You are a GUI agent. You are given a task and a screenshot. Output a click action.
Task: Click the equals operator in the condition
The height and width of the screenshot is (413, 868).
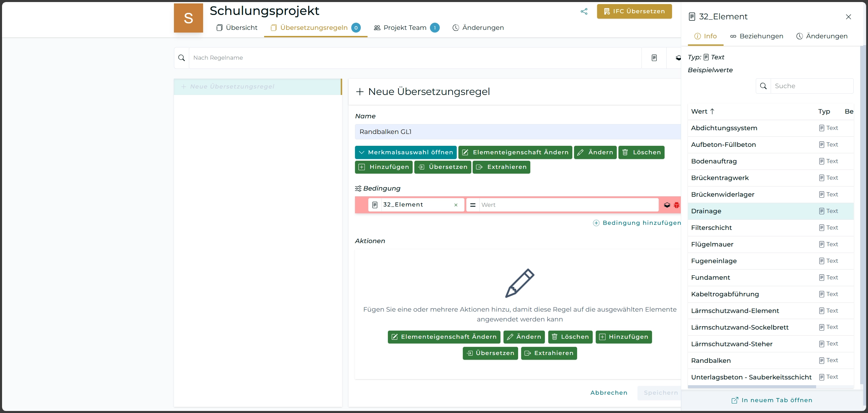473,205
